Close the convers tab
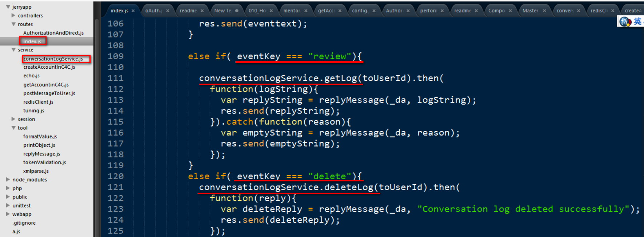644x237 pixels. point(579,11)
